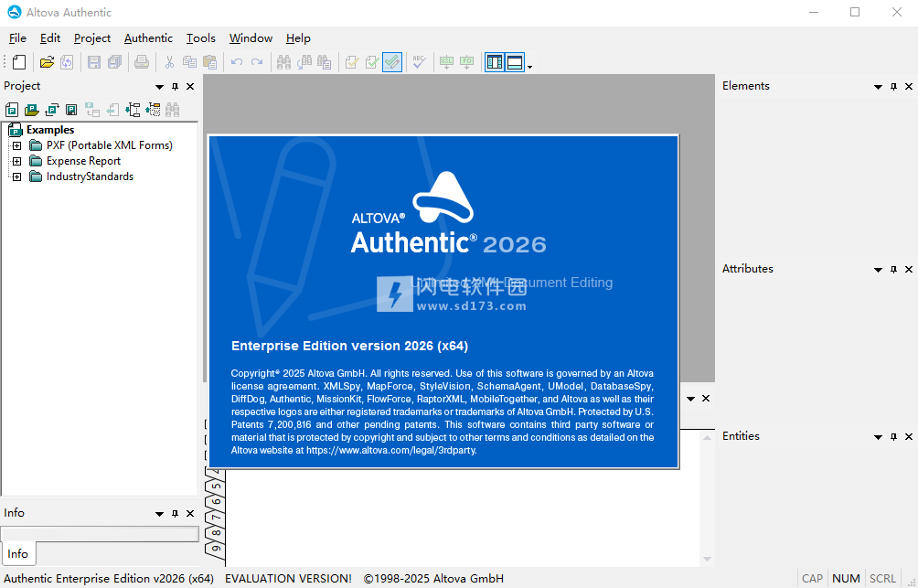
Task: Click the New Project icon in Project panel
Action: click(x=12, y=110)
